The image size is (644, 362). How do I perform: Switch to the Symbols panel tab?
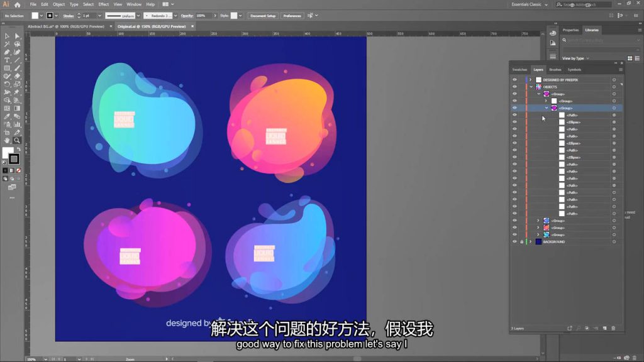pyautogui.click(x=574, y=70)
